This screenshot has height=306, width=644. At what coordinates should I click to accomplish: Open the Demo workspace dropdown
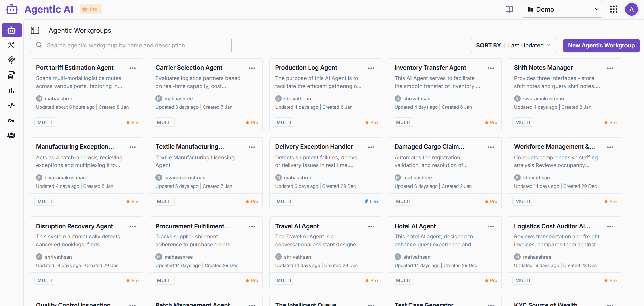(561, 9)
